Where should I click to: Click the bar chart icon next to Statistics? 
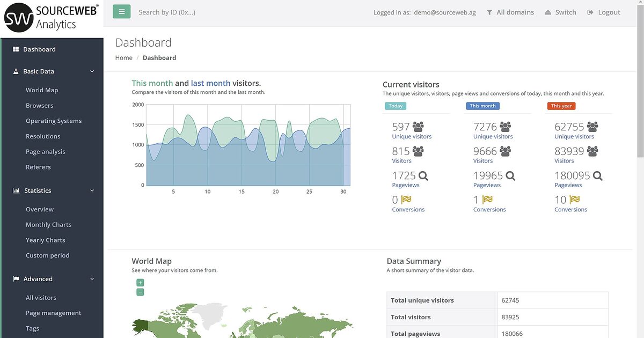pyautogui.click(x=16, y=190)
